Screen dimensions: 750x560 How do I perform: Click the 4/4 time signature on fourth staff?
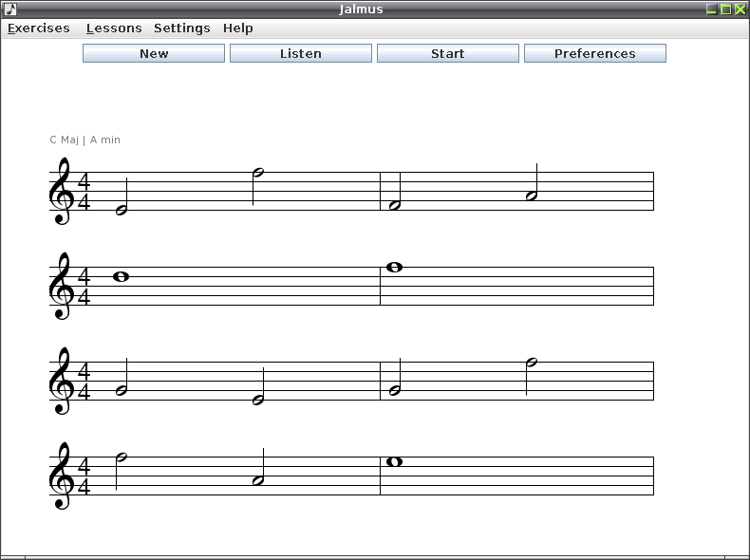[x=84, y=476]
